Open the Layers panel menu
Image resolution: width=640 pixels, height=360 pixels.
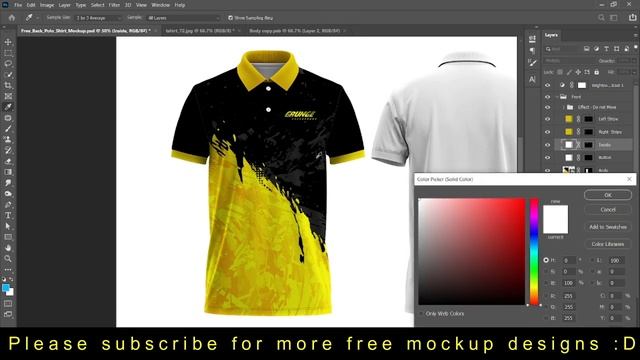click(635, 36)
